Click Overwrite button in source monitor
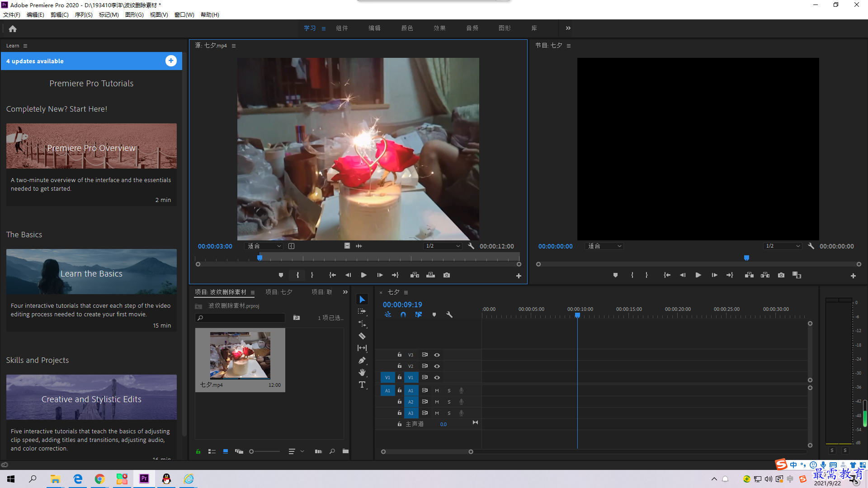868x488 pixels. pyautogui.click(x=430, y=275)
